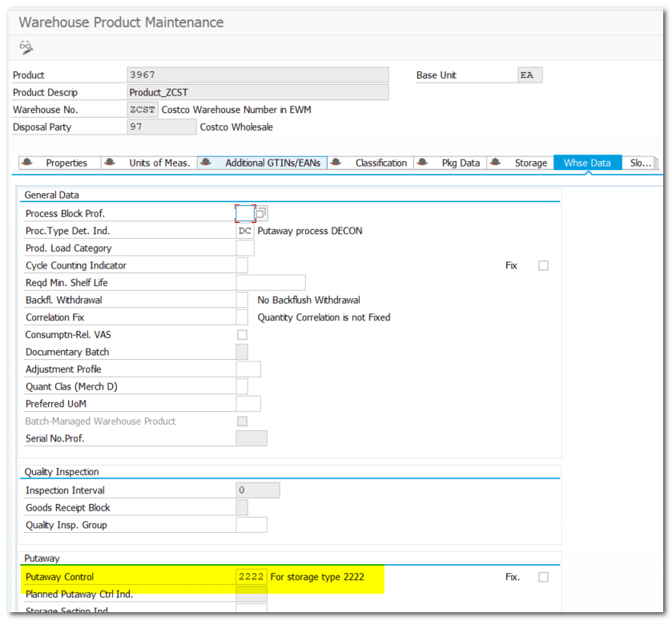Click the icon preceding Units of Meas. tab
The height and width of the screenshot is (621, 672).
110,162
